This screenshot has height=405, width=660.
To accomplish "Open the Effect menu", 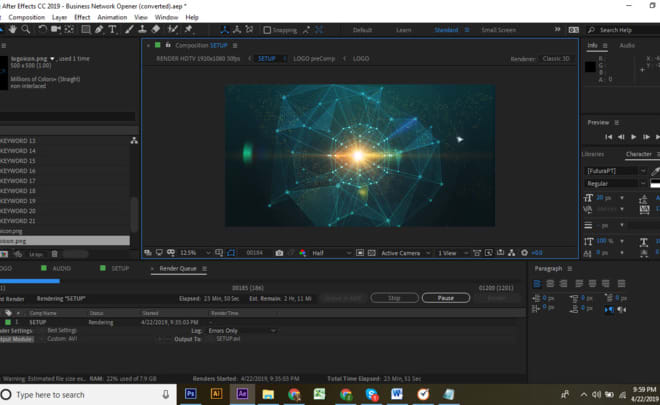I will pyautogui.click(x=82, y=17).
